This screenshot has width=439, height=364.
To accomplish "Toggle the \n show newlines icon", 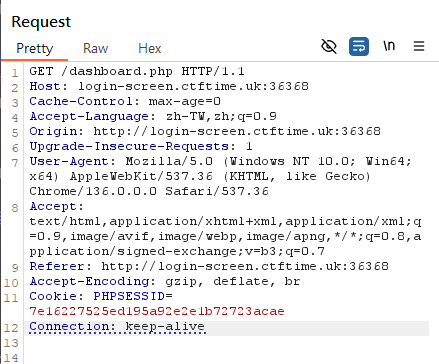I will [389, 46].
